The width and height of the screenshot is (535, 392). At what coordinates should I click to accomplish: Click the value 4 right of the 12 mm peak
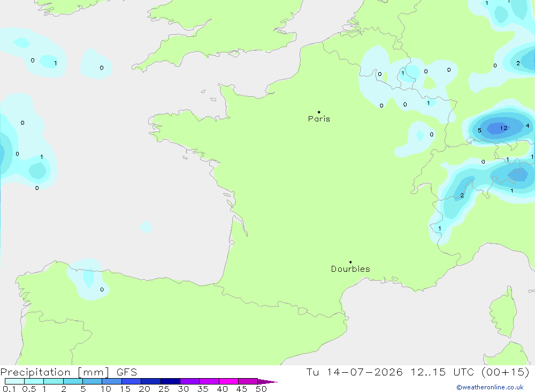(528, 126)
